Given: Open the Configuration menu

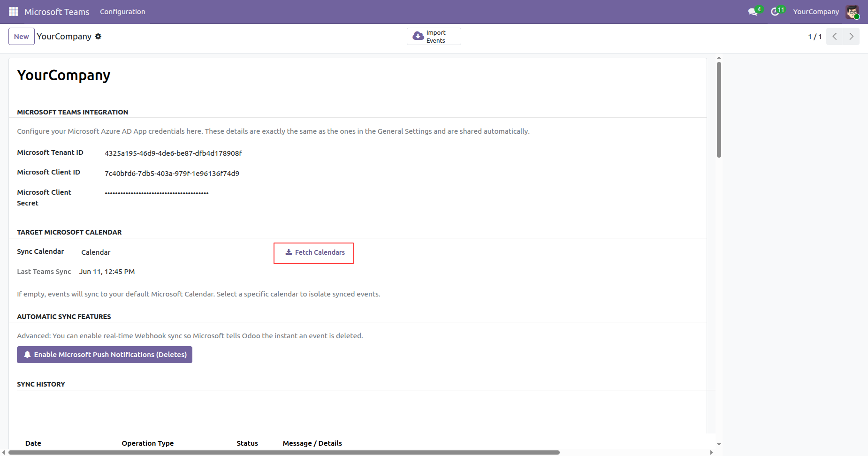Looking at the screenshot, I should point(122,12).
